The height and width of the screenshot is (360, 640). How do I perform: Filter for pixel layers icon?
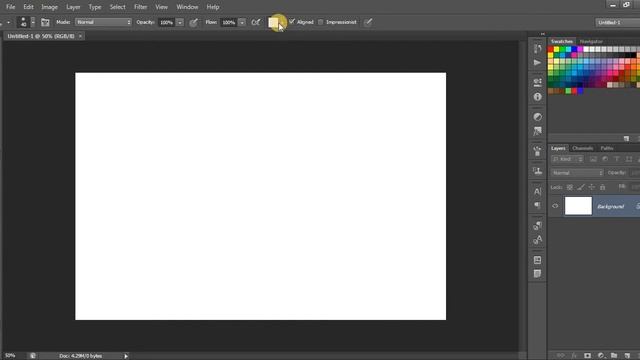(593, 159)
